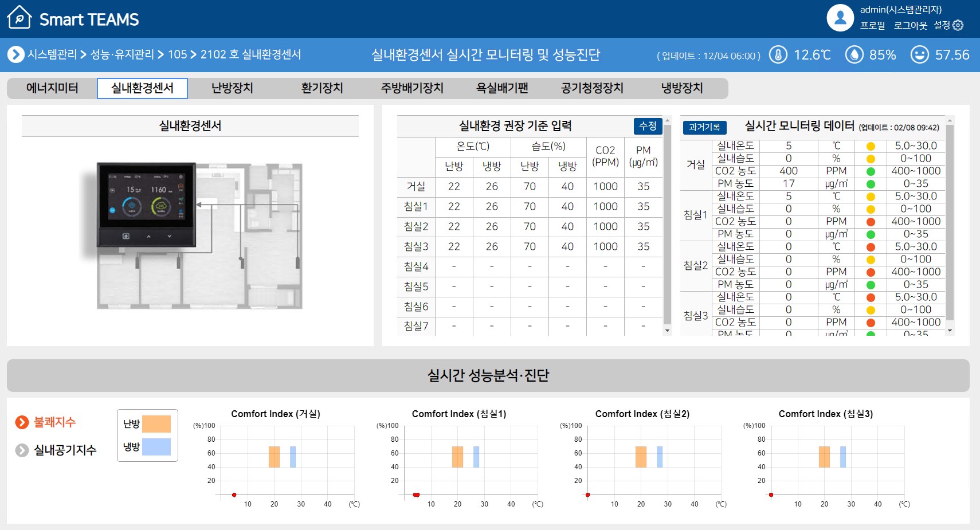Viewport: 980px width, 530px height.
Task: Click the 85% humidity value
Action: pyautogui.click(x=883, y=54)
